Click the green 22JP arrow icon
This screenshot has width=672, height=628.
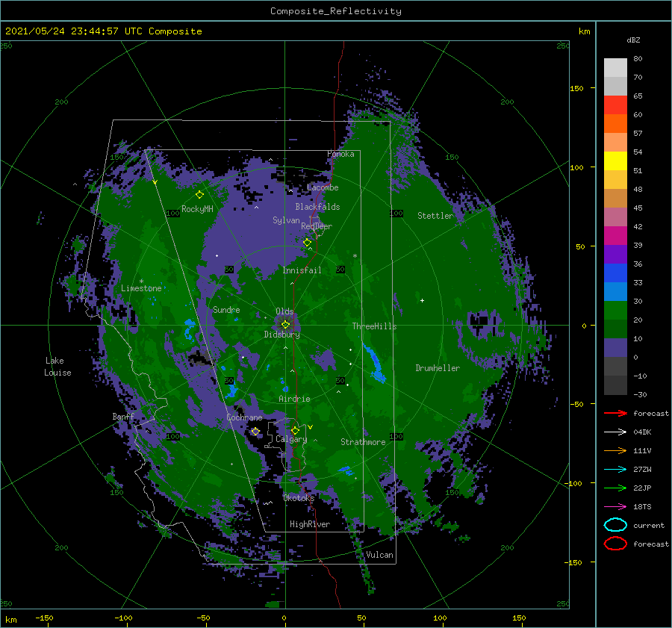pyautogui.click(x=615, y=488)
